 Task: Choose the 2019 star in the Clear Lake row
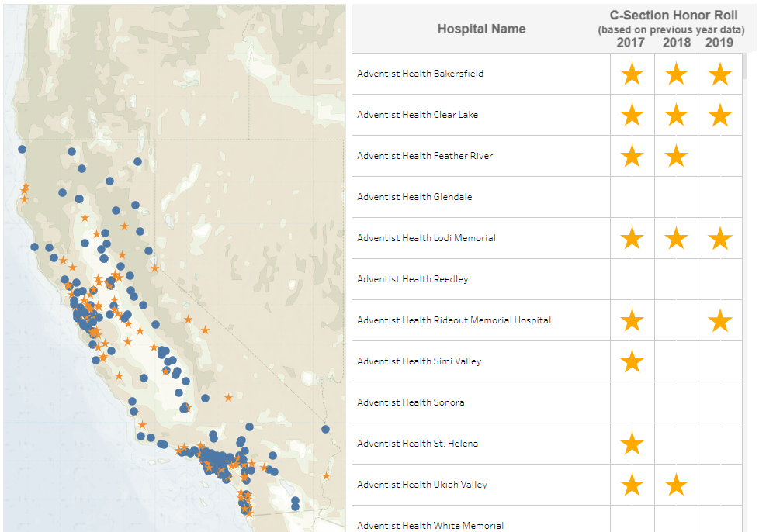720,115
